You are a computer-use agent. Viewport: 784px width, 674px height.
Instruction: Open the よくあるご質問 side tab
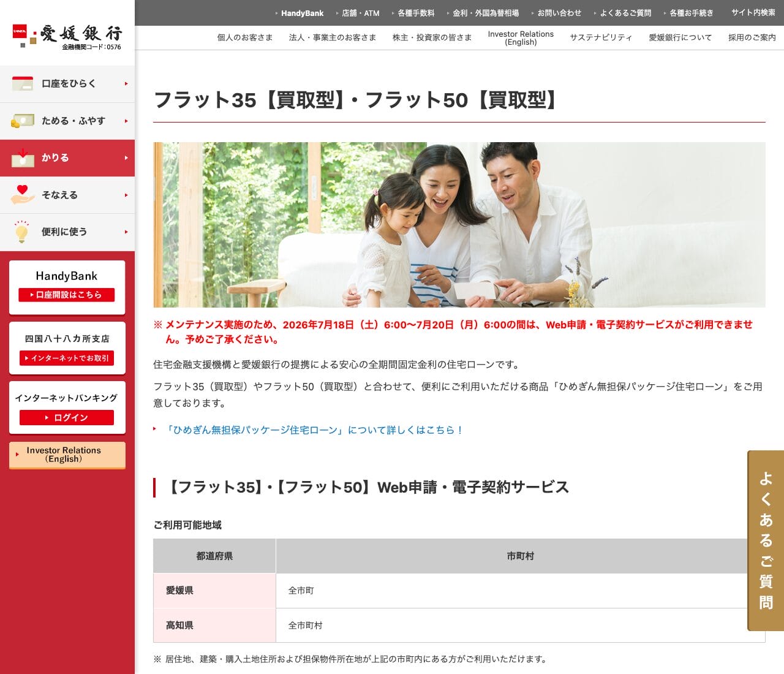[x=766, y=540]
